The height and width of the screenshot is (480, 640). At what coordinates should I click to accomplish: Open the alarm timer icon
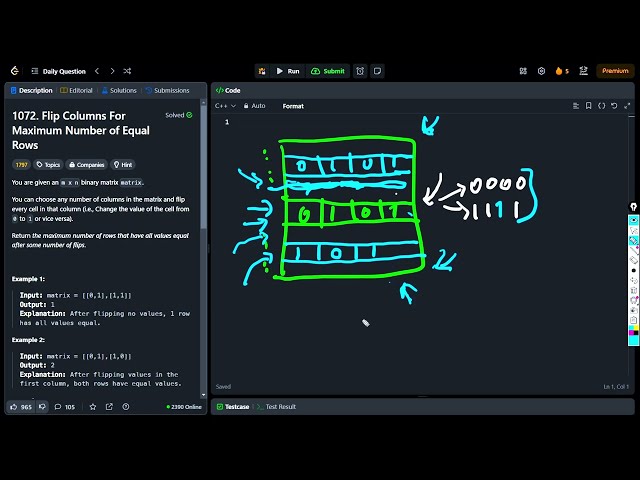pos(360,71)
